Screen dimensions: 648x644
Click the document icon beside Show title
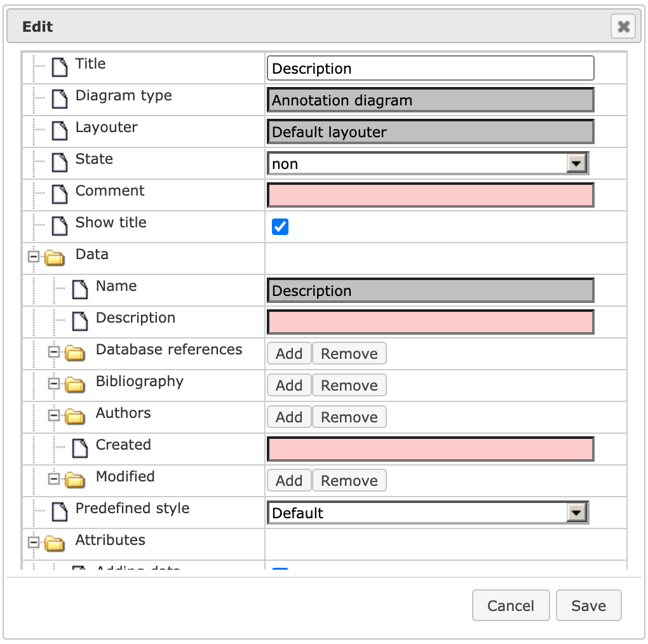[x=60, y=226]
